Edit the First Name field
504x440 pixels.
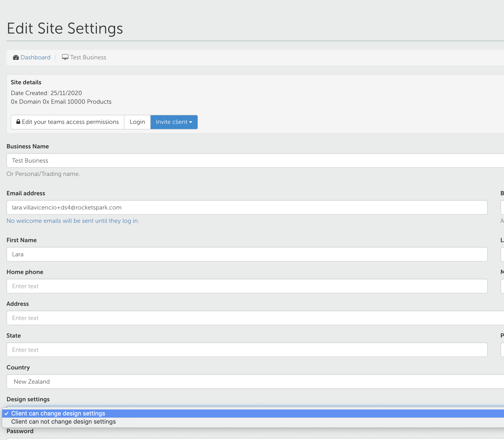click(x=247, y=254)
